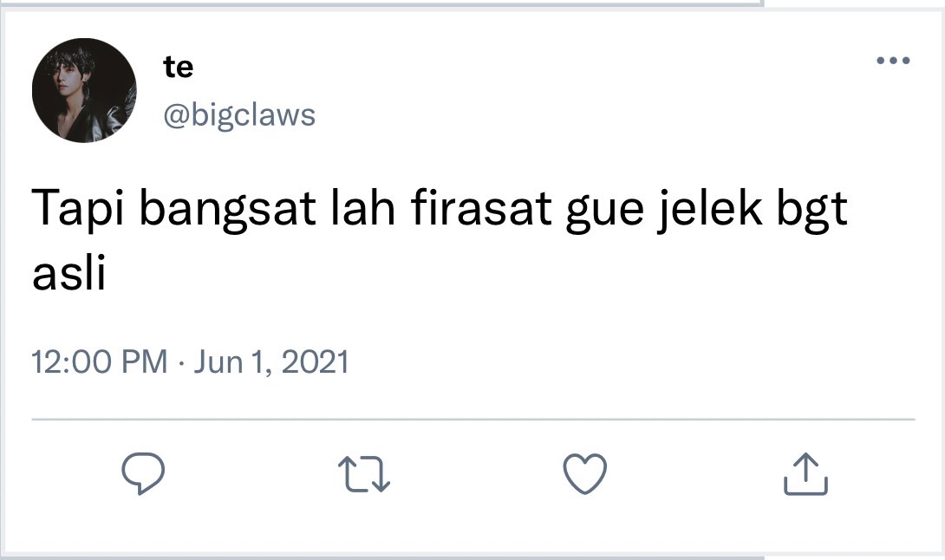Click the divider line above the action icons

[x=473, y=419]
